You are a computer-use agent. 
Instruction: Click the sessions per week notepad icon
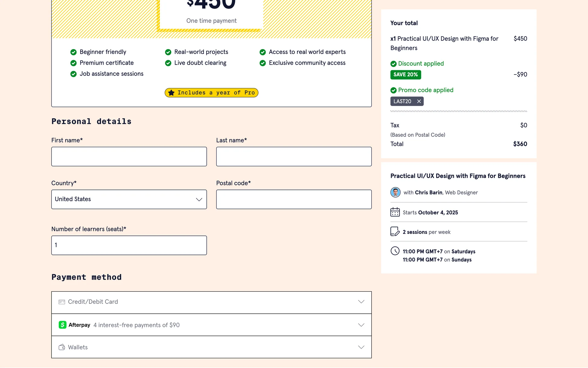[x=395, y=232]
